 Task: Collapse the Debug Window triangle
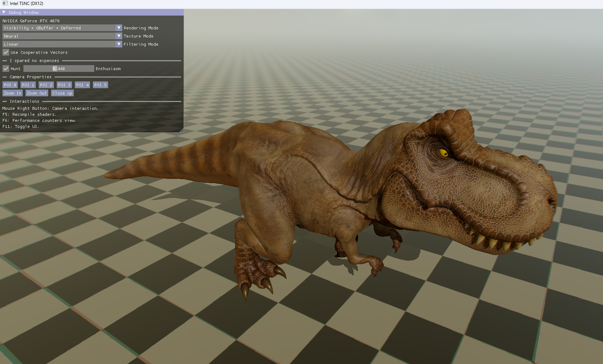[4, 12]
